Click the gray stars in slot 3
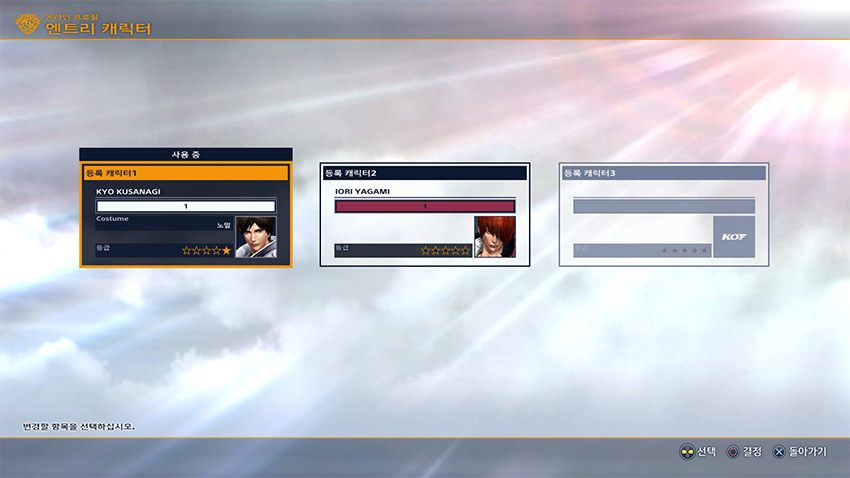850x478 pixels. [x=685, y=250]
